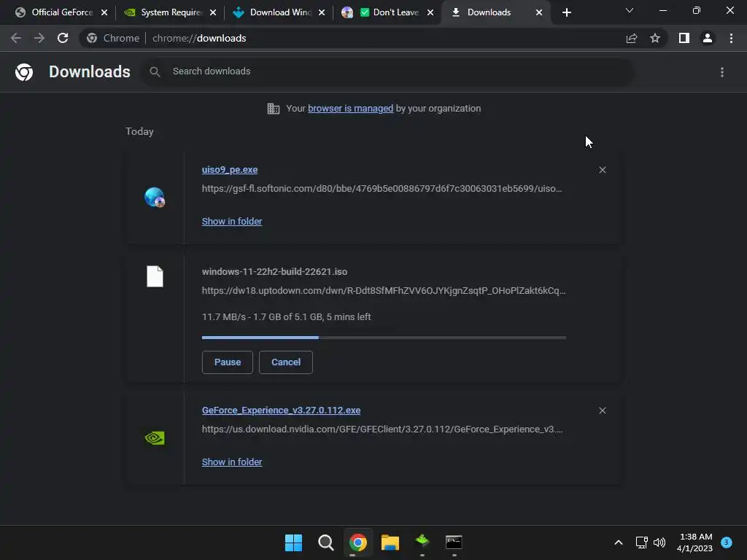Open the side panel icon
747x560 pixels.
coord(684,38)
